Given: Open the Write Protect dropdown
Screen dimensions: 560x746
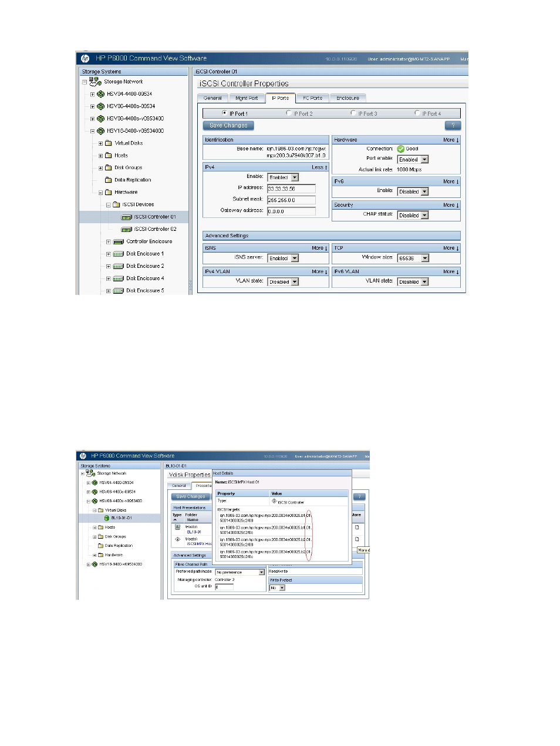Looking at the screenshot, I should [277, 588].
